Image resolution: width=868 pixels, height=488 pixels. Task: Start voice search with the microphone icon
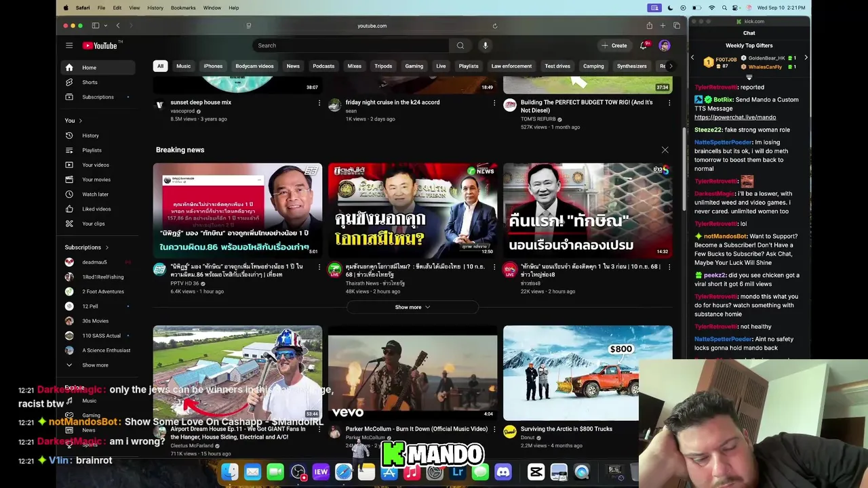(x=485, y=45)
